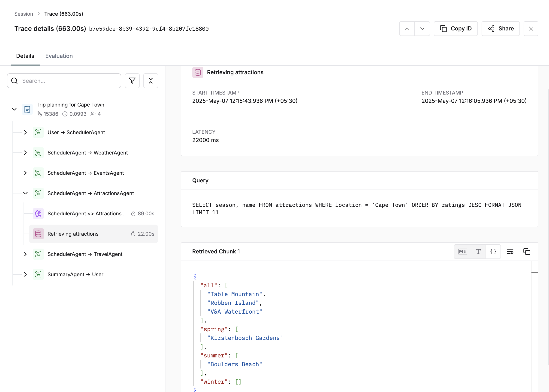Navigate to next trace with down arrow

[x=422, y=29]
